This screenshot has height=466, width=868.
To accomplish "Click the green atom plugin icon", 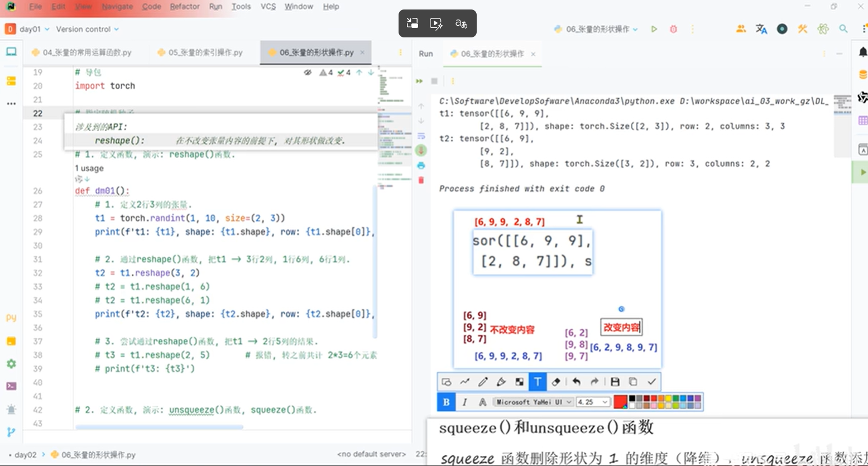I will point(823,29).
